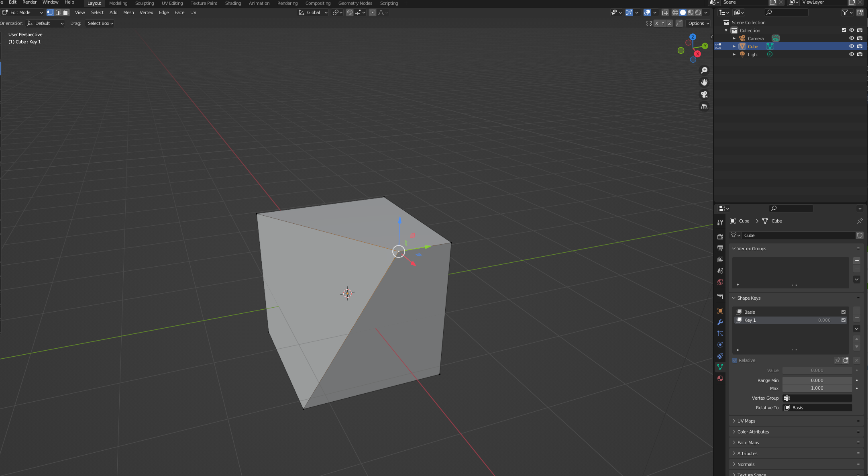
Task: Disable the Key 1 shape key checkbox
Action: click(843, 320)
